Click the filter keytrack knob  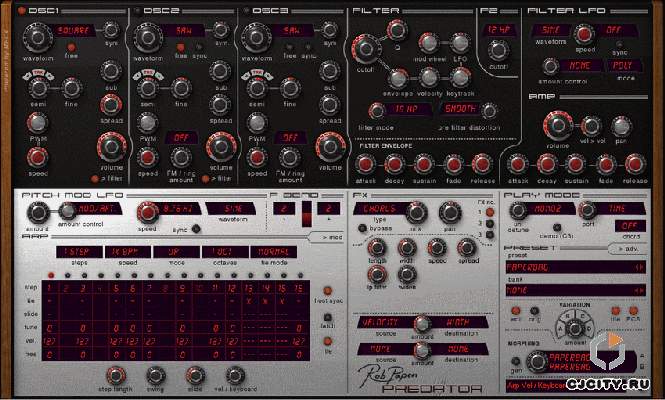pyautogui.click(x=460, y=77)
